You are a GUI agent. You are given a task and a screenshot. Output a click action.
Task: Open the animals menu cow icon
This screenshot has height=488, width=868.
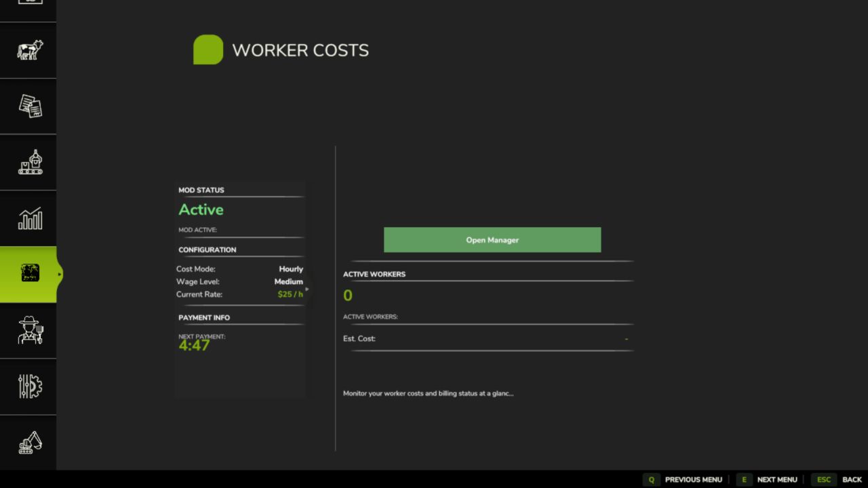click(28, 50)
